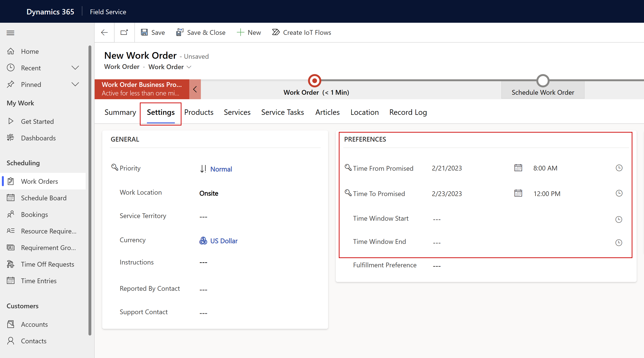Select Normal priority link
This screenshot has width=644, height=358.
click(x=221, y=169)
